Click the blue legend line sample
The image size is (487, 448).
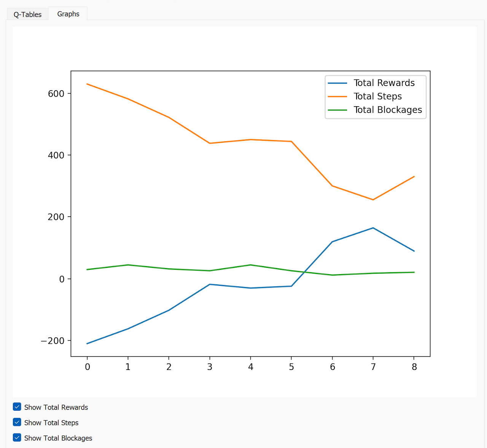[337, 83]
